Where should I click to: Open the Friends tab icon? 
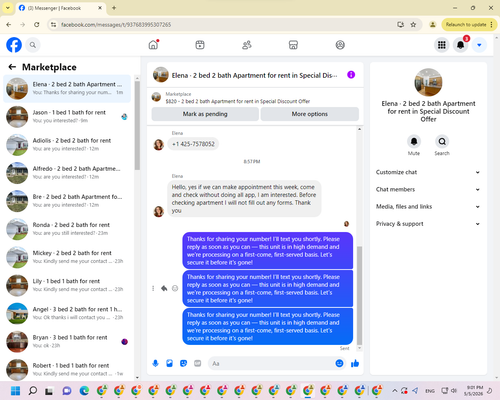tap(247, 45)
